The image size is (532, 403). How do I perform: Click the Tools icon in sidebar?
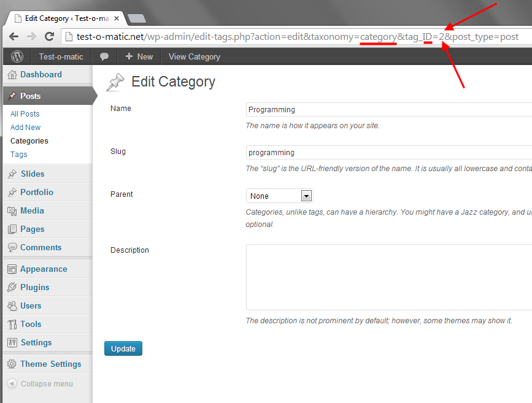12,324
